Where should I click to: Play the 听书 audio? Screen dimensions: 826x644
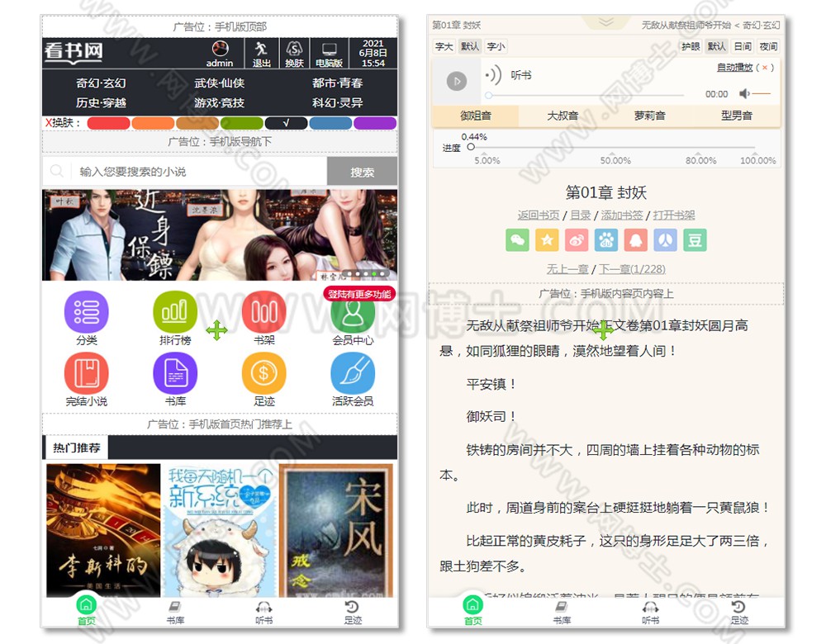click(457, 81)
